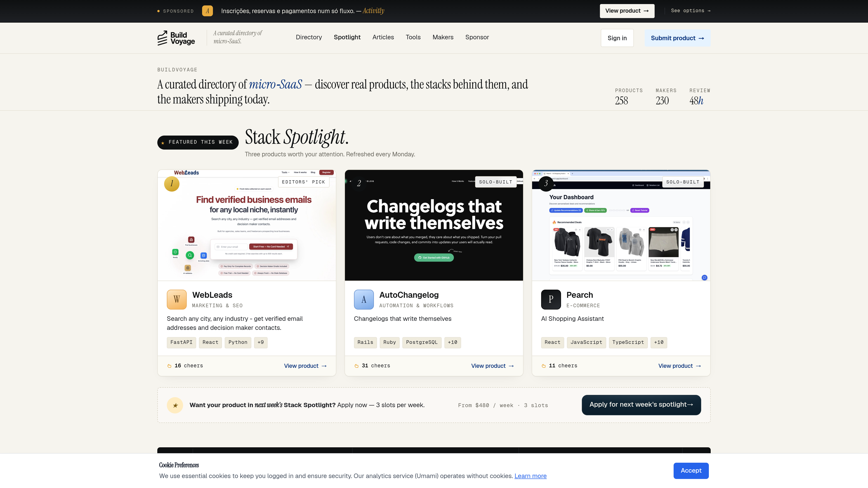Image resolution: width=868 pixels, height=488 pixels.
Task: Select the FastAPI stack tag
Action: [181, 342]
